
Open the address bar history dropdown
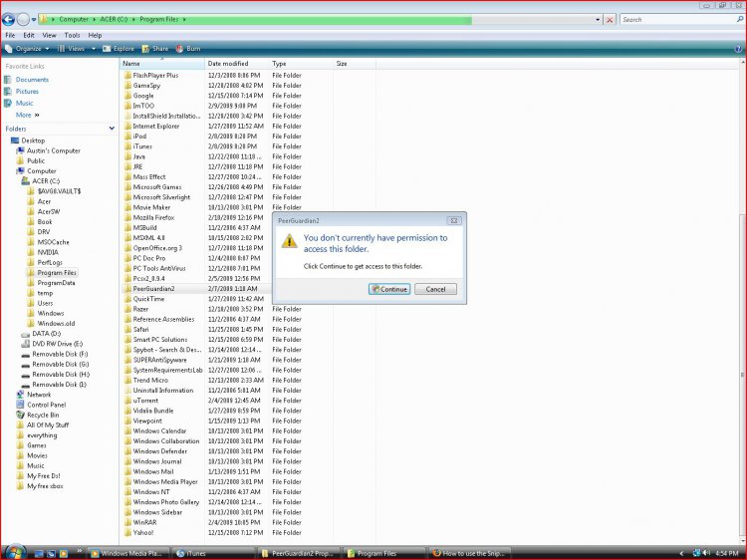598,20
